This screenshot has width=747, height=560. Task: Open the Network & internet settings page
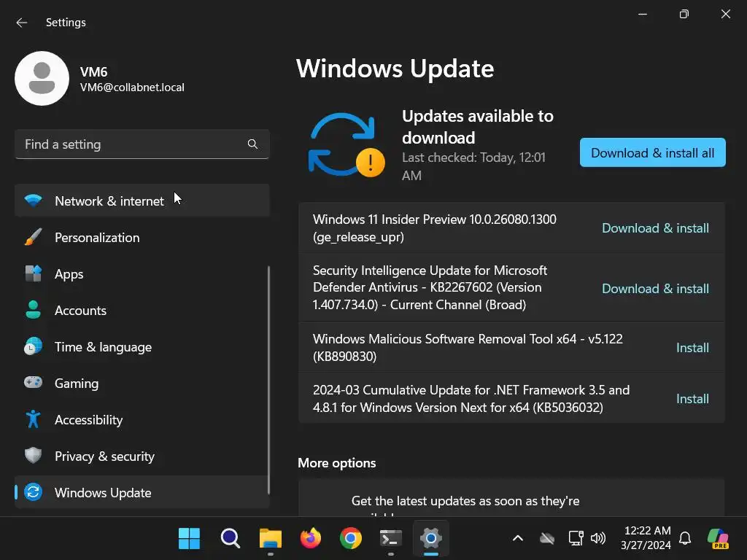click(x=142, y=201)
